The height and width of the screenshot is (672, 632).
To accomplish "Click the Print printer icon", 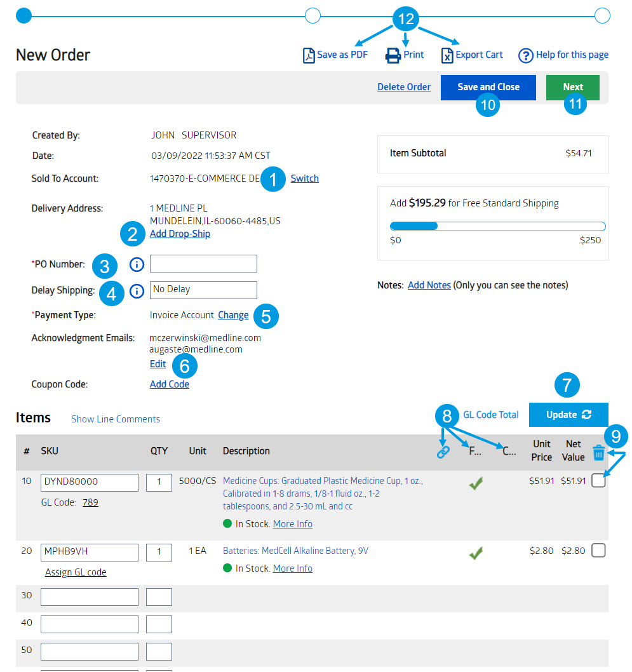I will pos(393,55).
